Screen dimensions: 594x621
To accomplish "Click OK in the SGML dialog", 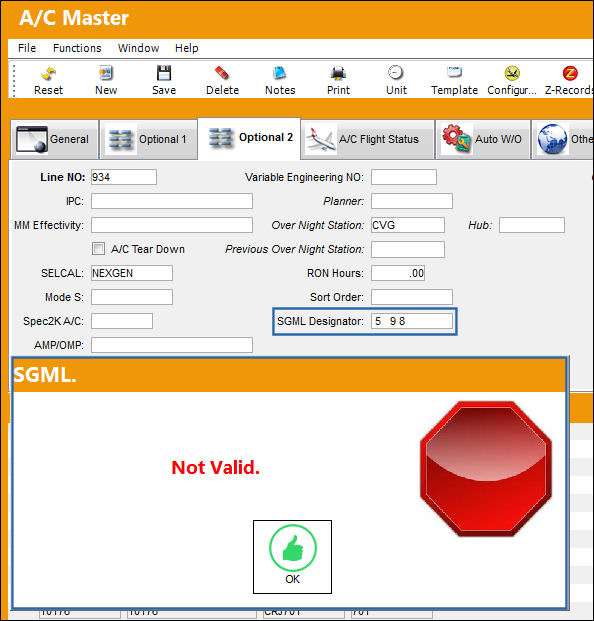I will [x=292, y=557].
